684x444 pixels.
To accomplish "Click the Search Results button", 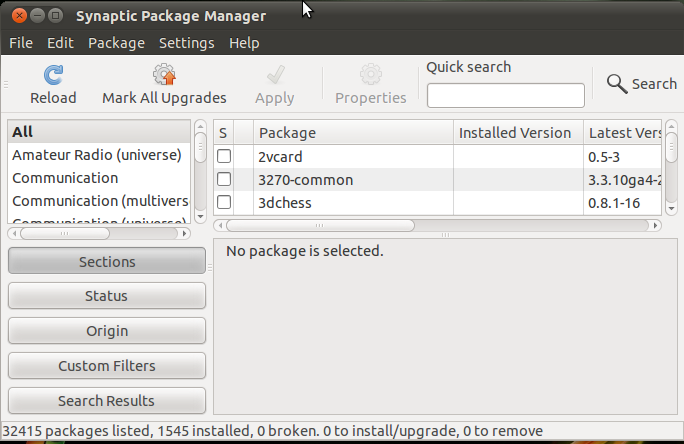I will (107, 400).
